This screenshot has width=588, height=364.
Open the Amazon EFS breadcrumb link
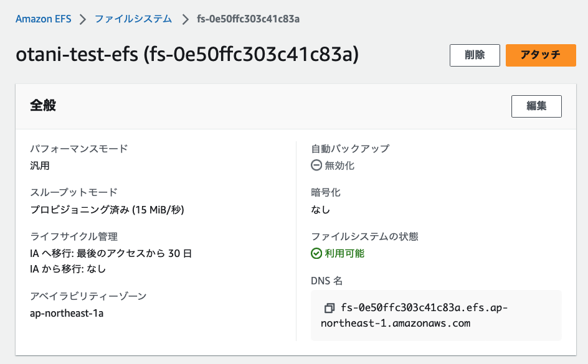click(44, 19)
